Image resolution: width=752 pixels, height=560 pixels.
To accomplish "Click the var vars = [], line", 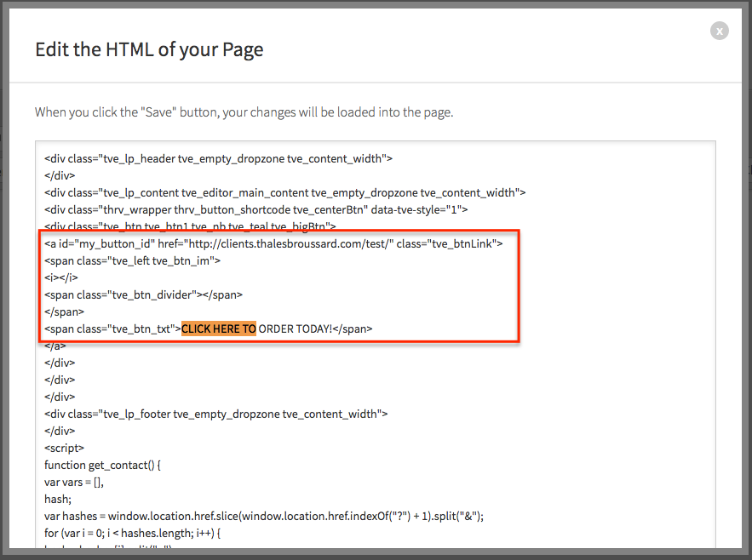I will tap(74, 483).
